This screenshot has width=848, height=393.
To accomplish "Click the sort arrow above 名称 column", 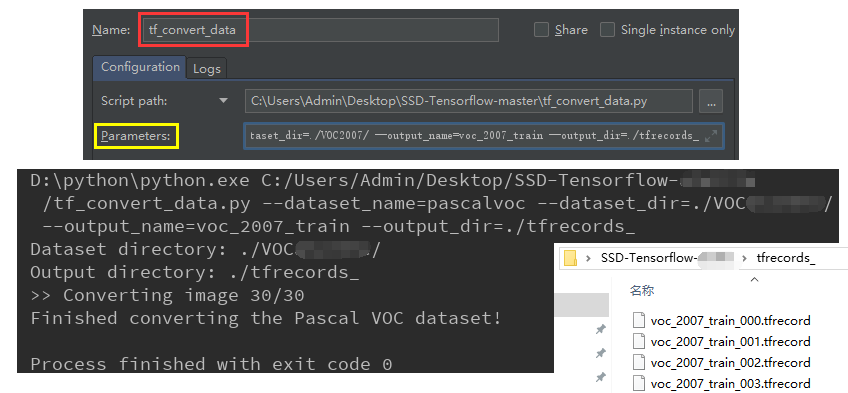I will (x=754, y=279).
